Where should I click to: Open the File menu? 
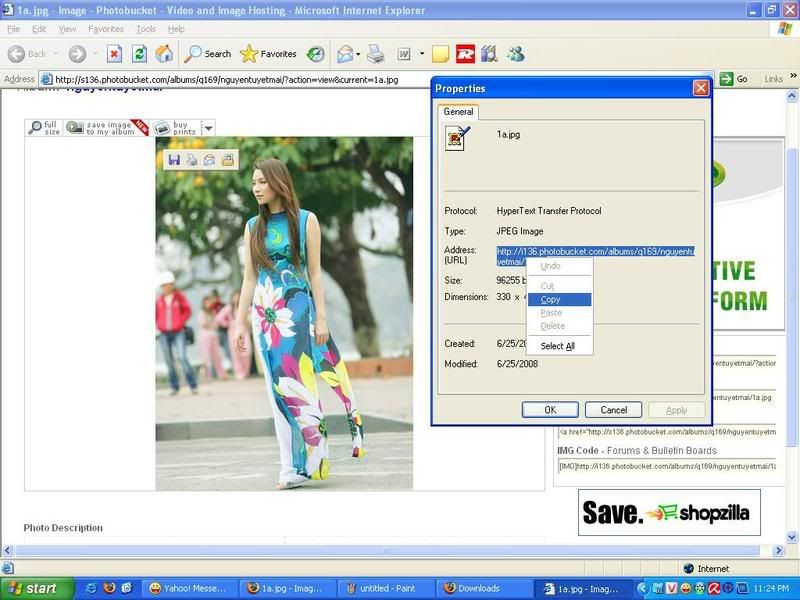14,29
